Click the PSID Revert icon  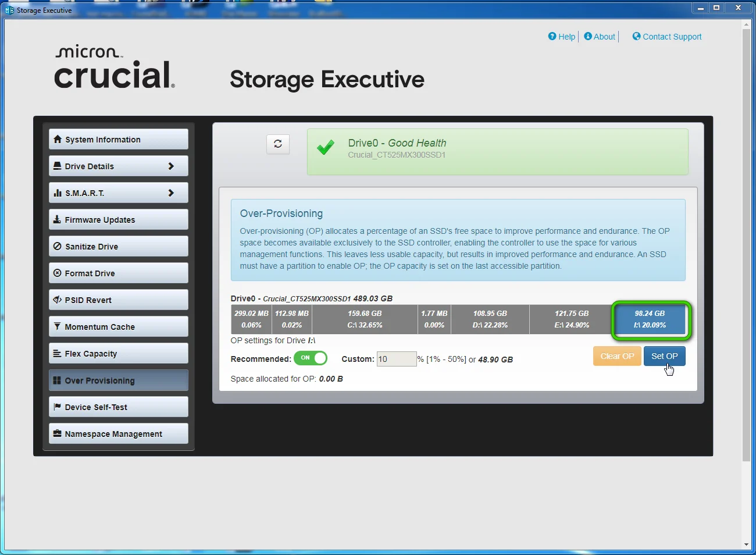click(x=58, y=300)
